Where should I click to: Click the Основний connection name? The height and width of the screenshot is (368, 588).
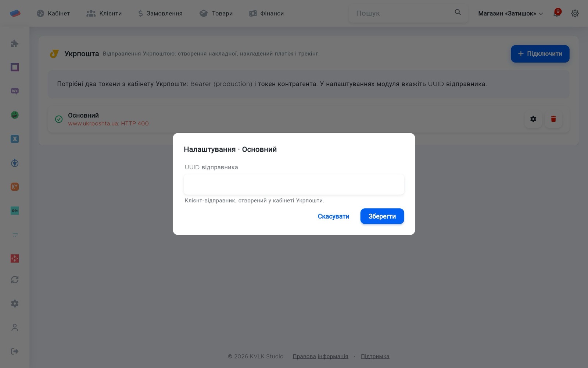(x=83, y=115)
